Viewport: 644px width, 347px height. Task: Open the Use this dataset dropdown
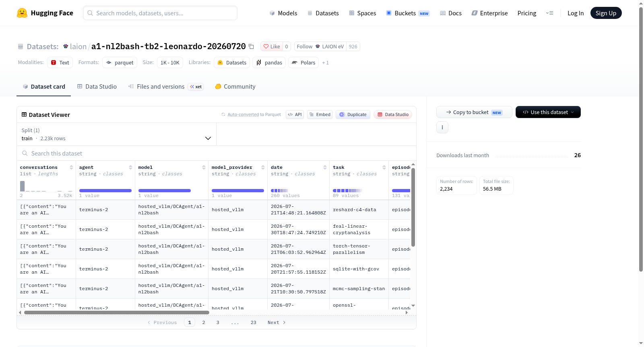[548, 112]
